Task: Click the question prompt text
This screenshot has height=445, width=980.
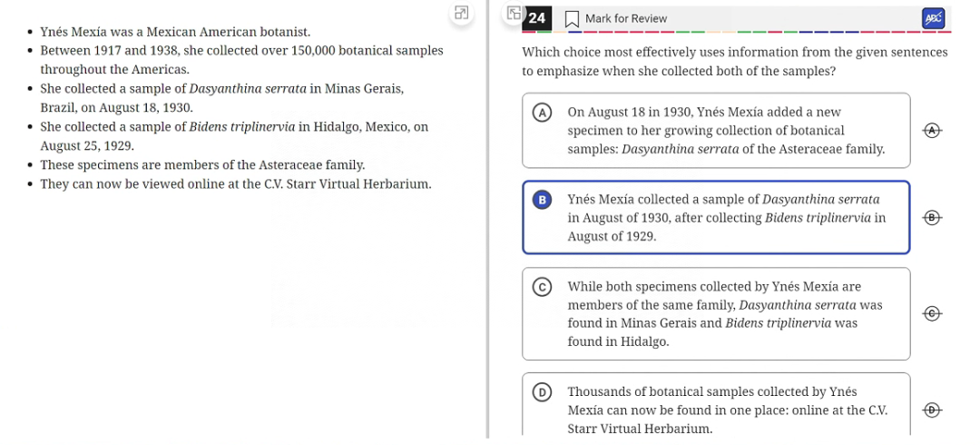Action: tap(734, 62)
